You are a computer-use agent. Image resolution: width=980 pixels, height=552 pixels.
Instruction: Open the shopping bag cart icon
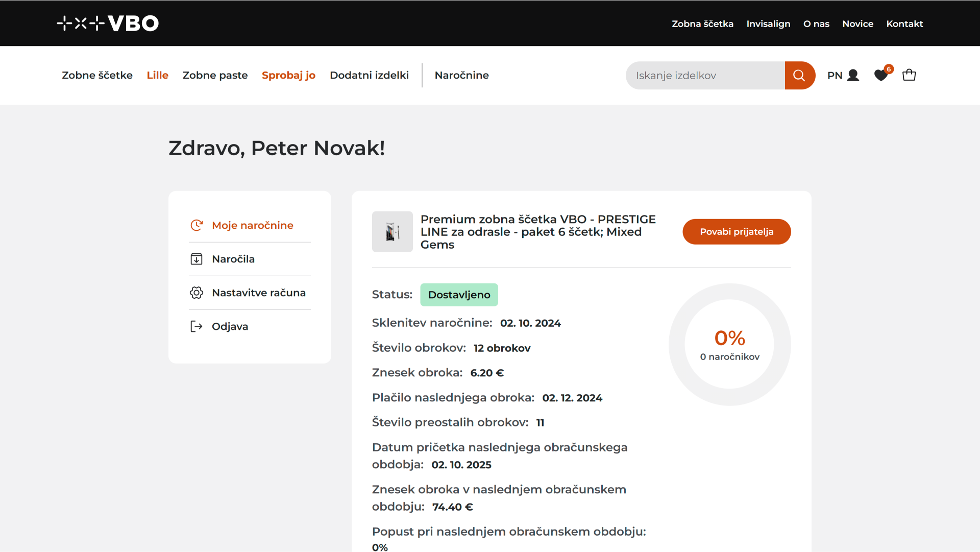(x=909, y=76)
